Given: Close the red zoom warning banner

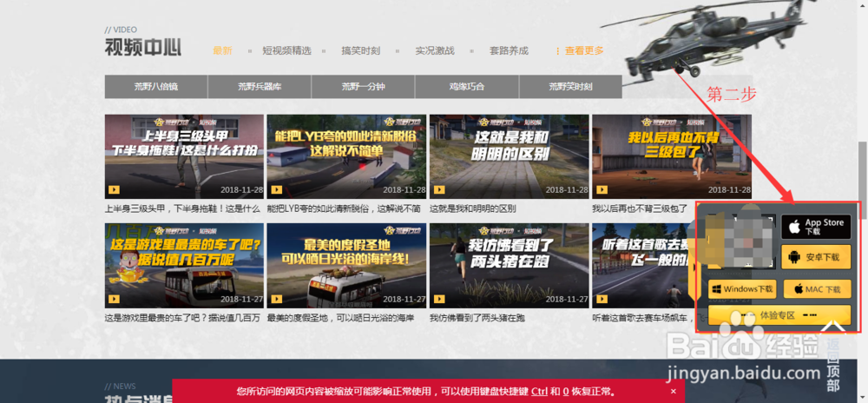Looking at the screenshot, I should tap(674, 392).
